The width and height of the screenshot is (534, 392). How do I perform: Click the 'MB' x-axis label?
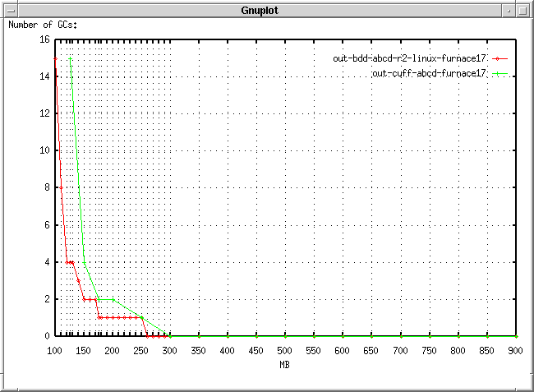click(284, 364)
